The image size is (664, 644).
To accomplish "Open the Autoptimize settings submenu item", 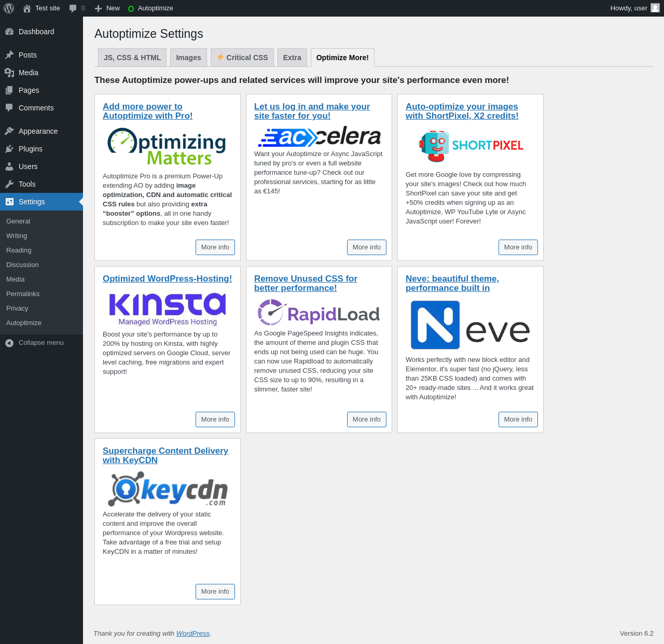I will (24, 323).
